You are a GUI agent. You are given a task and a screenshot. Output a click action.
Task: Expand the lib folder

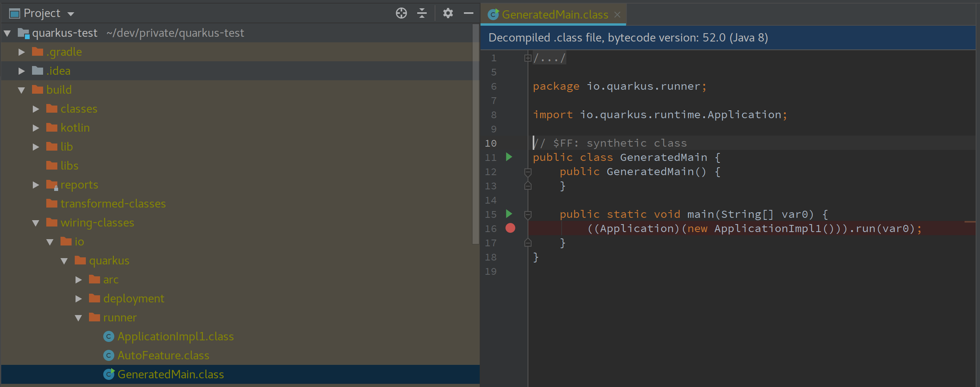click(36, 147)
